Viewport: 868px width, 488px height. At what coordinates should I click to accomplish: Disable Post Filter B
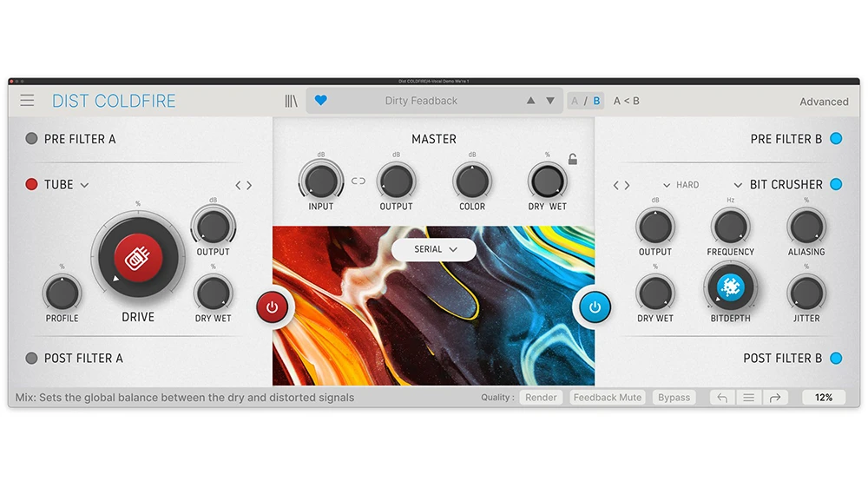click(836, 358)
